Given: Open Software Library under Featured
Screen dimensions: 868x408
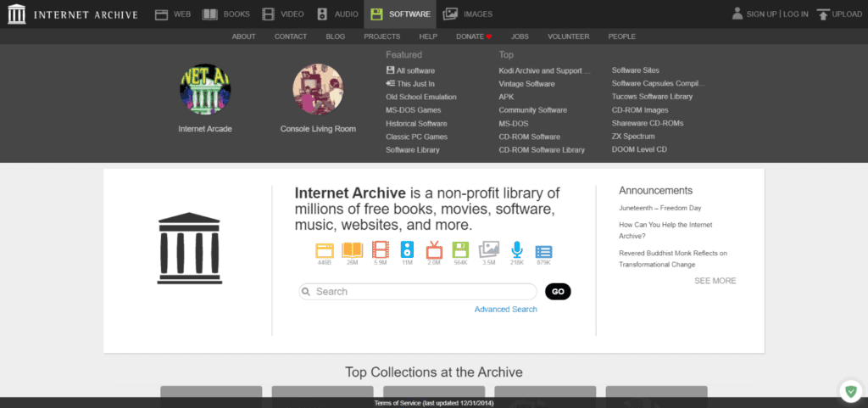Looking at the screenshot, I should pyautogui.click(x=413, y=150).
